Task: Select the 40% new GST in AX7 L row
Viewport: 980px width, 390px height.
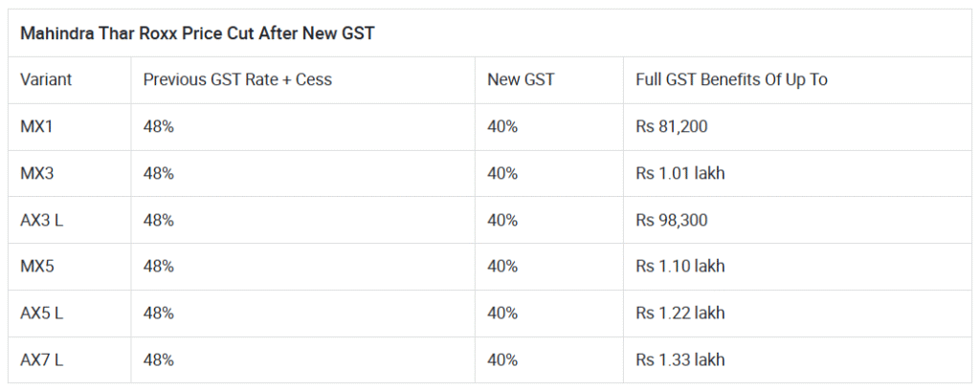Action: (x=502, y=360)
